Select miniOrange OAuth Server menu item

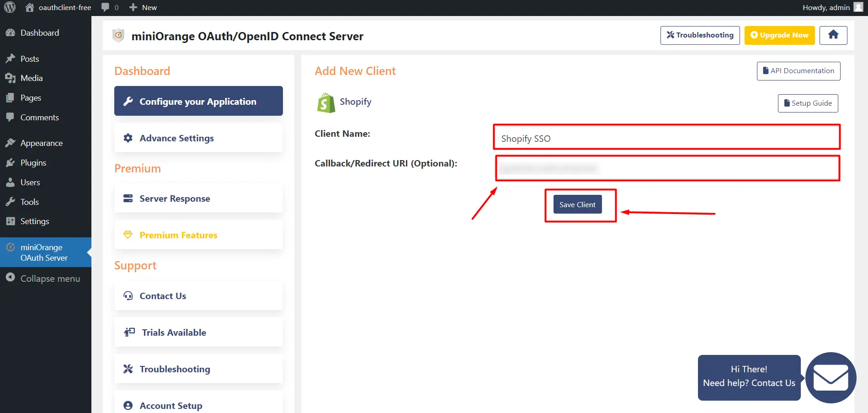coord(46,252)
